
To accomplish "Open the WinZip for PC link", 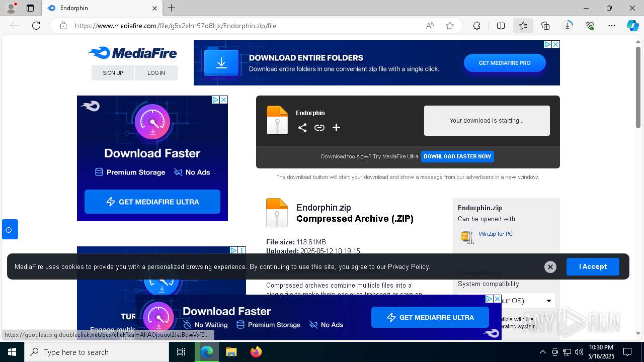I will tap(496, 234).
